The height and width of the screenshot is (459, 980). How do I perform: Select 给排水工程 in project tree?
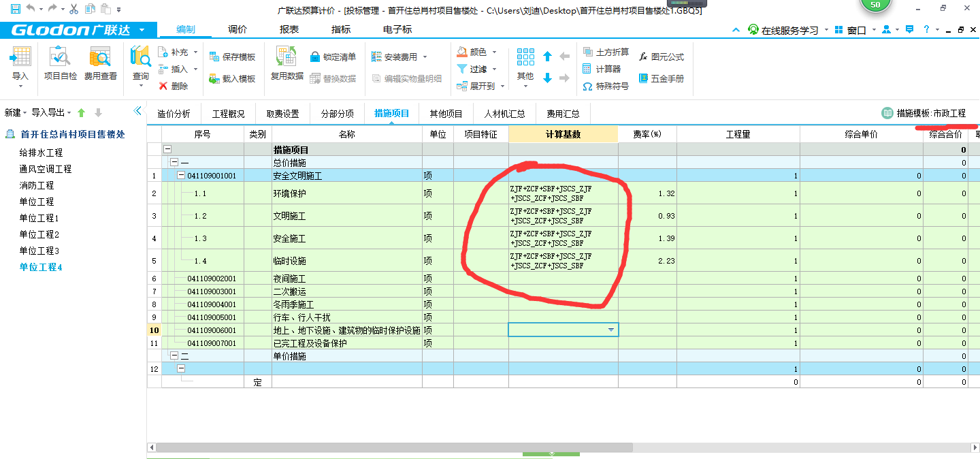tap(41, 153)
